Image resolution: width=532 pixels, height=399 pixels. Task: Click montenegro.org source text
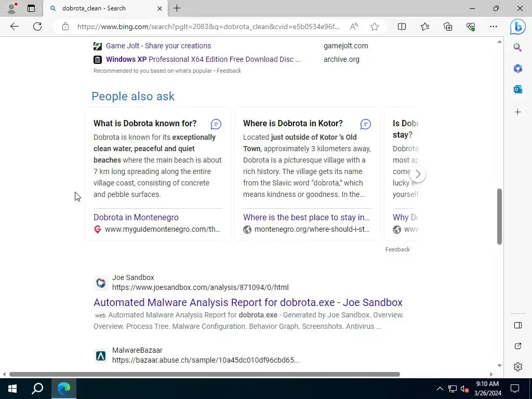click(312, 229)
